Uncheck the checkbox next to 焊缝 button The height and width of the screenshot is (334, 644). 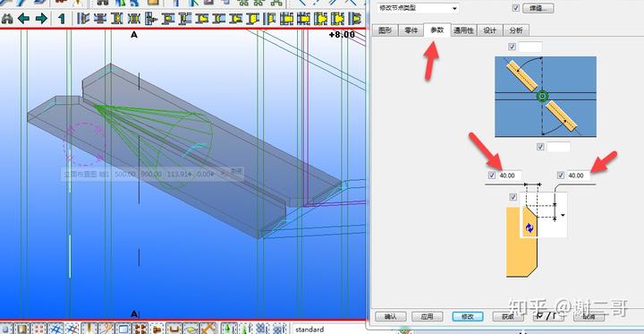(x=516, y=8)
